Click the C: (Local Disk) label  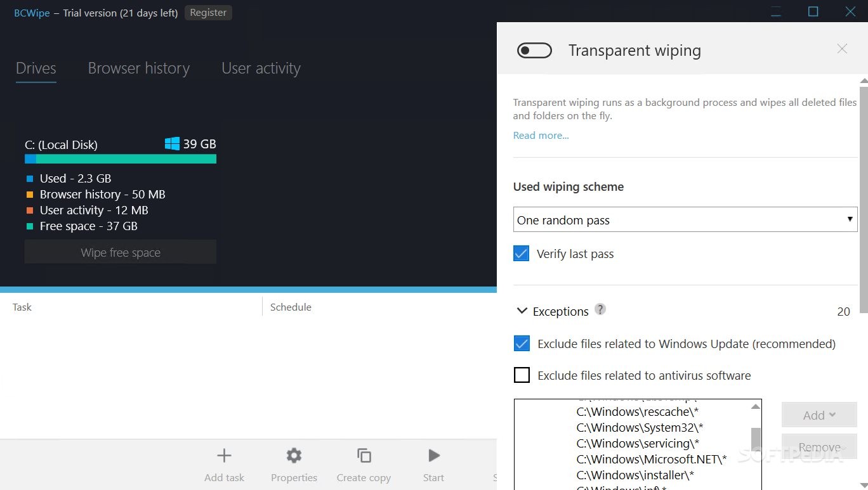click(x=61, y=145)
